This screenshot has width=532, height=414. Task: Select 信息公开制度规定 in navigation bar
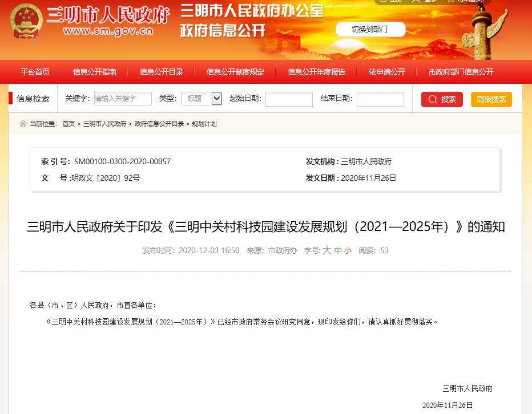click(235, 72)
